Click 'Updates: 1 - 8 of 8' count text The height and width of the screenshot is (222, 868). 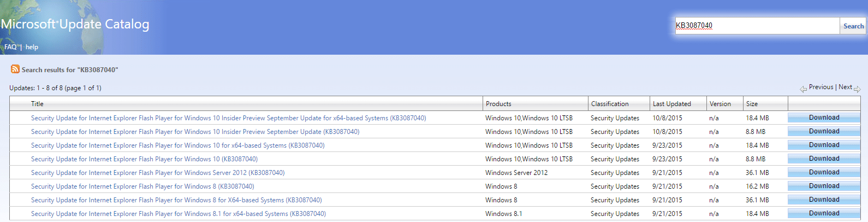click(x=55, y=88)
